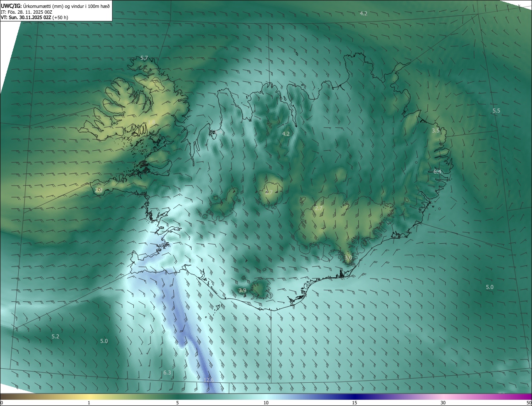Select the 4.2 value over the northern ocean

pyautogui.click(x=363, y=13)
